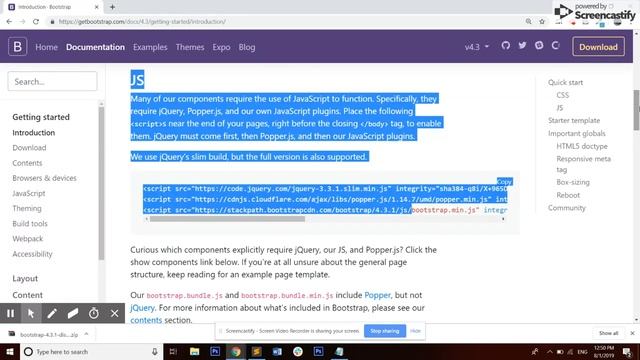Jump to HTML5 doctype section

point(582,146)
